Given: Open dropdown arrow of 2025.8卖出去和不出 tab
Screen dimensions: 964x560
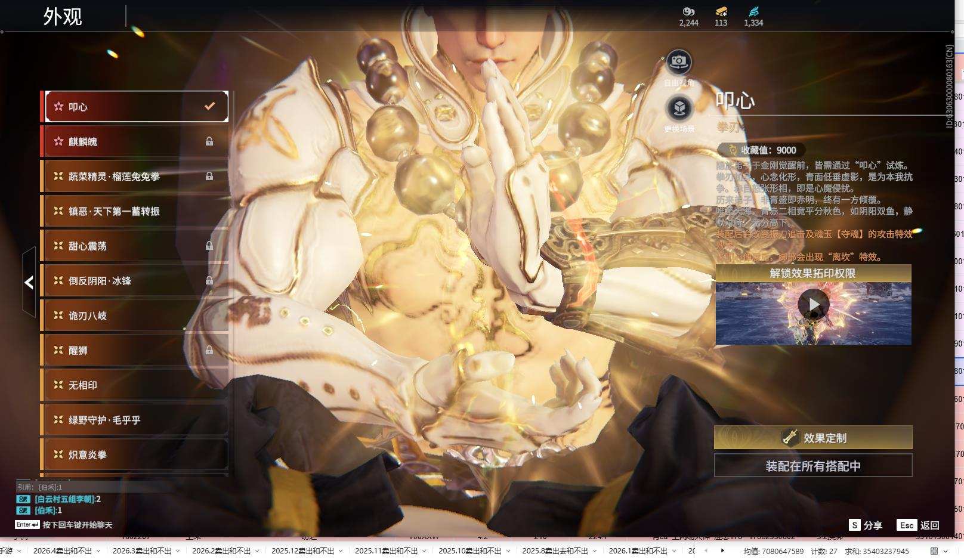Looking at the screenshot, I should click(595, 551).
